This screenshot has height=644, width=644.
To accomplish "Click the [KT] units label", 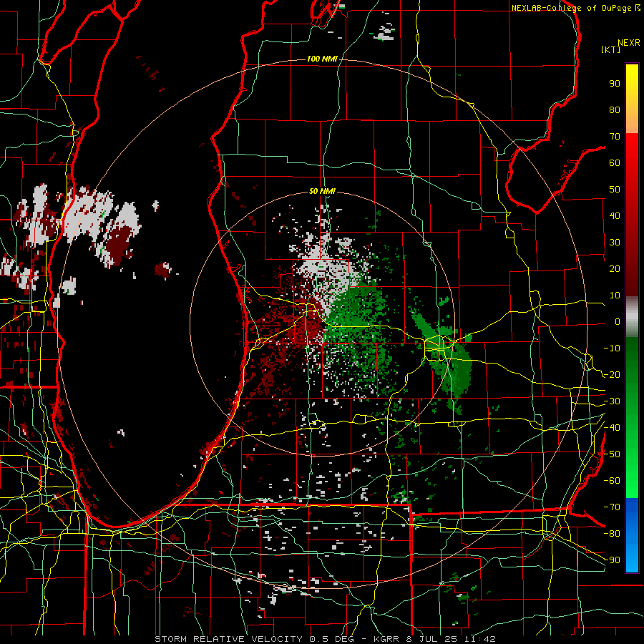I will coord(611,49).
